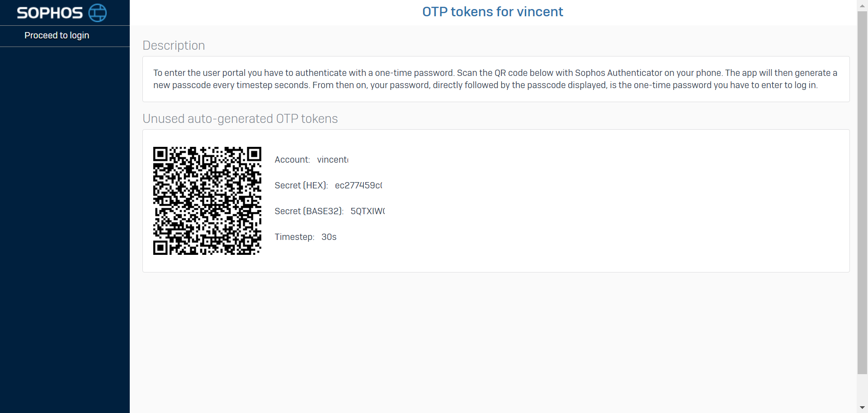Select the scrollbar down arrow
Viewport: 868px width, 413px height.
pos(863,408)
